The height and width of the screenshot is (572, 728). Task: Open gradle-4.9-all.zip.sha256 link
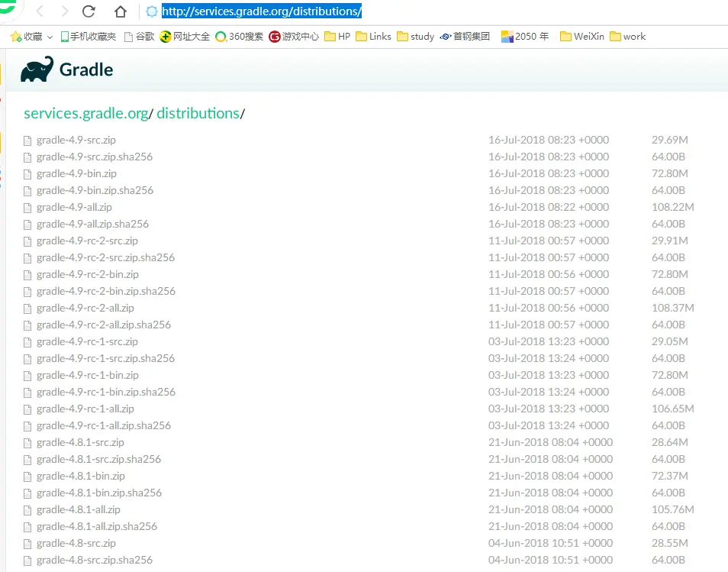[x=93, y=224]
